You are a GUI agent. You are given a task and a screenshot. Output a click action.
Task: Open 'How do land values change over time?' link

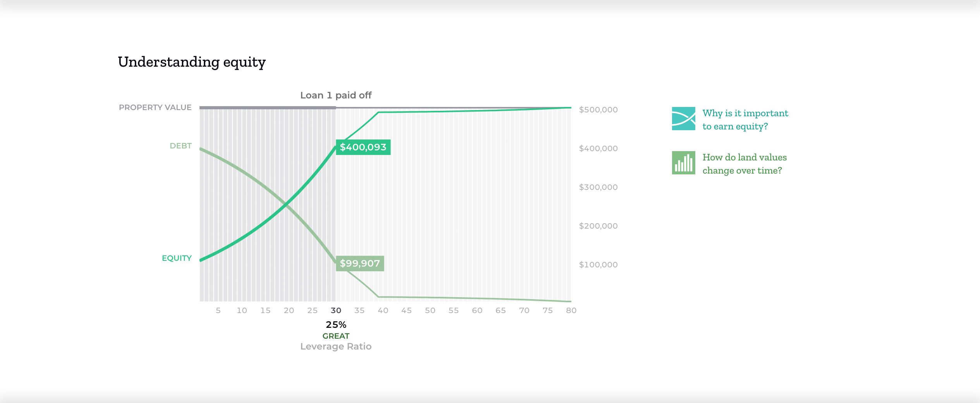coord(744,164)
